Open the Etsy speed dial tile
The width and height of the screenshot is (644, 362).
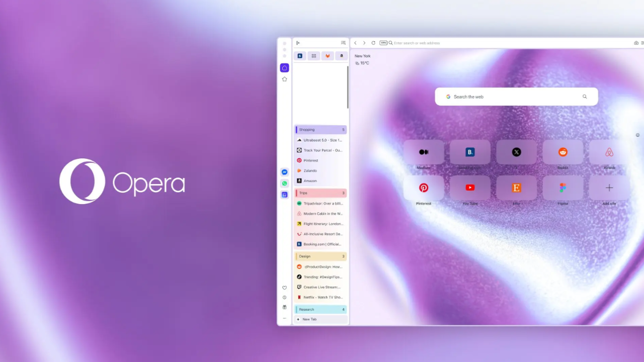[x=516, y=188]
